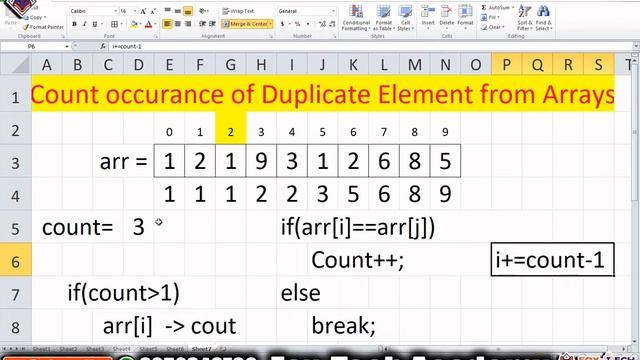Open Find & Select binoculars menu
640x360 pixels.
coord(543,18)
